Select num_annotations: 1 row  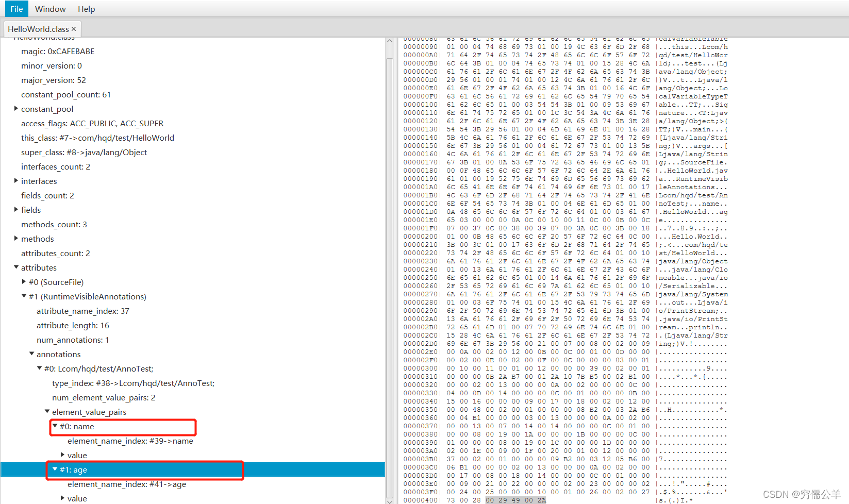pyautogui.click(x=73, y=340)
